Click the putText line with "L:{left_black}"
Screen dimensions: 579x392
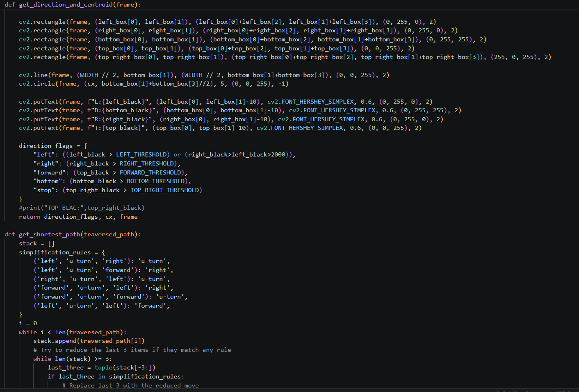pos(226,102)
